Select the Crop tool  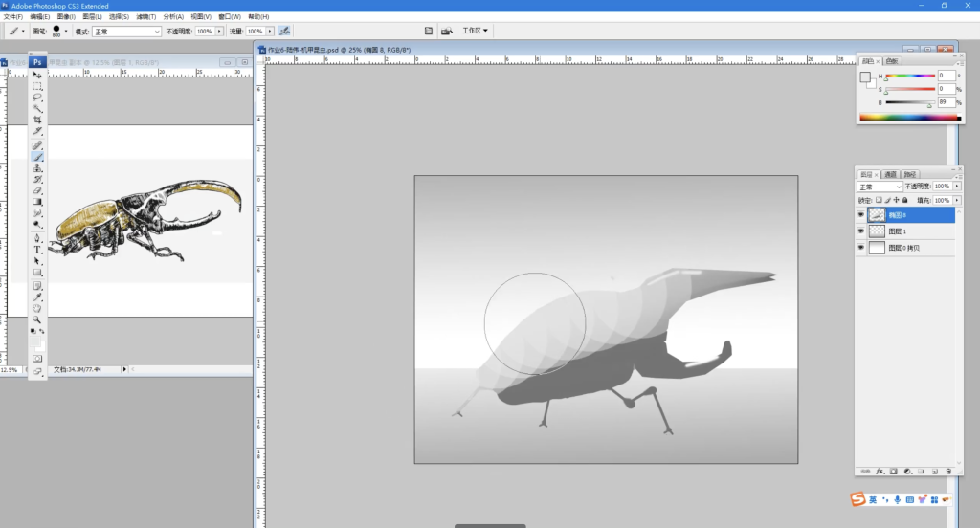pyautogui.click(x=38, y=121)
